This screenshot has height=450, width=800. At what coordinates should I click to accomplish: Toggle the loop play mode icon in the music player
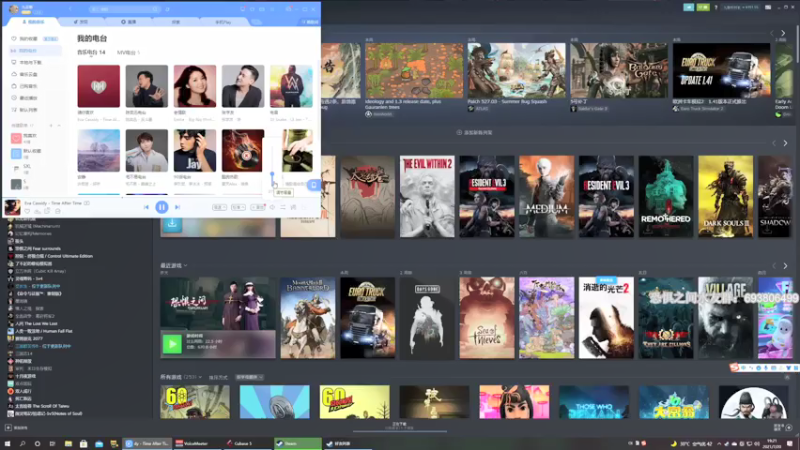[x=283, y=207]
